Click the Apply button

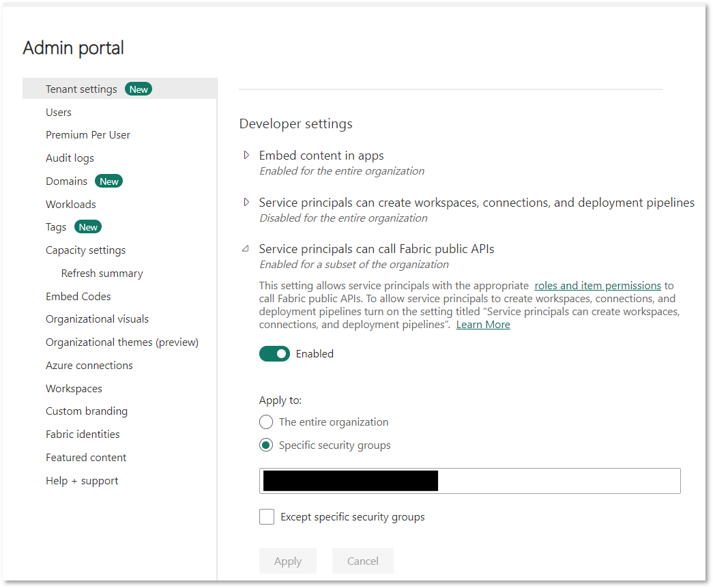[288, 561]
